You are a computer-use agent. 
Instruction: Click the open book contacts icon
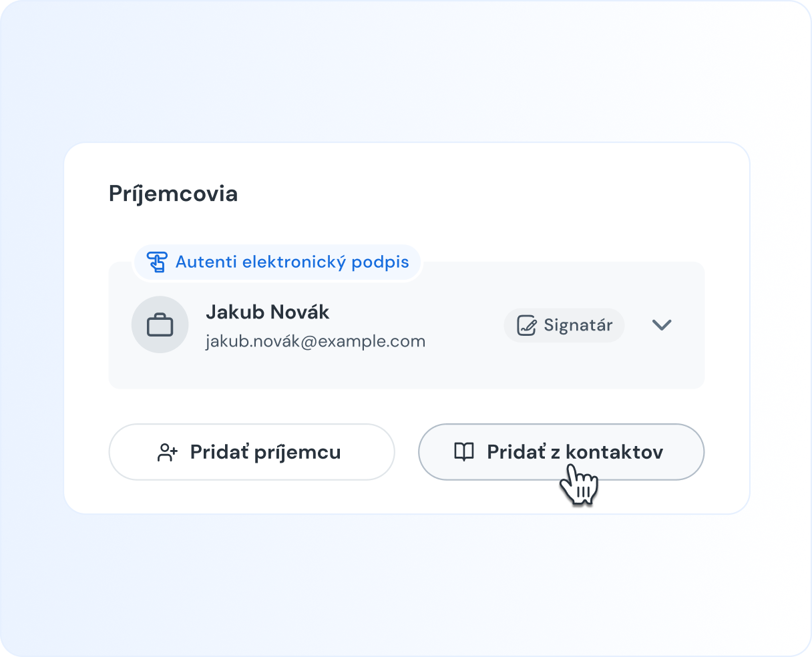[x=463, y=452]
